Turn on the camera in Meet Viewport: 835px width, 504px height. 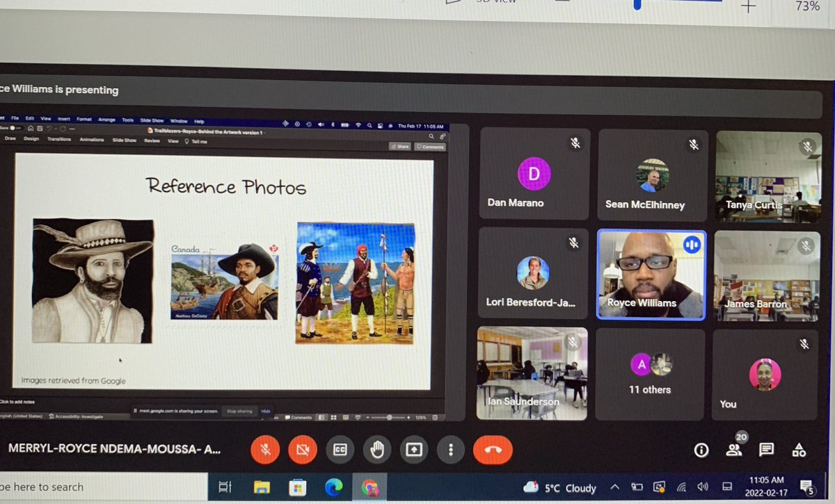click(x=302, y=450)
